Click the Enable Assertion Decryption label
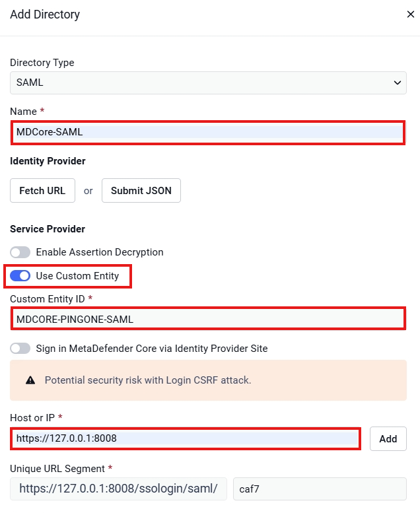 [100, 252]
